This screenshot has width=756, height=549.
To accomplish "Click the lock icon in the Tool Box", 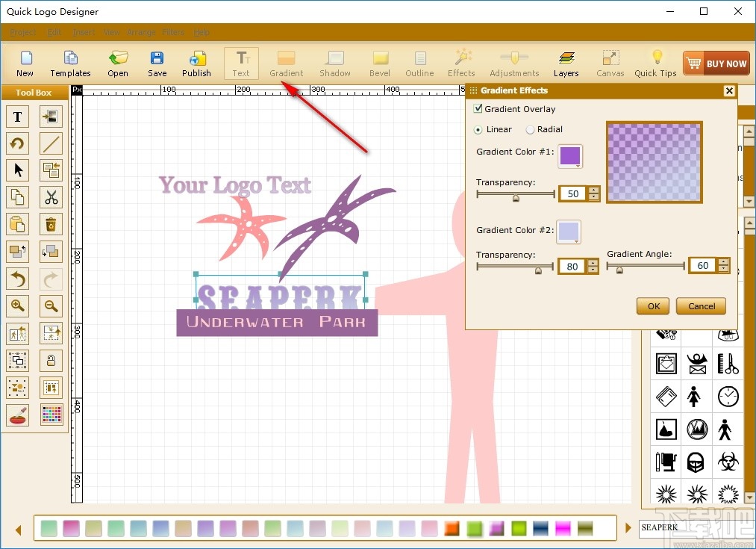I will 51,360.
